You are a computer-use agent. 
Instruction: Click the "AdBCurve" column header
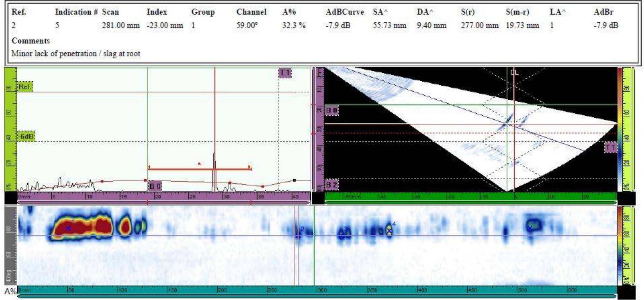pyautogui.click(x=345, y=12)
